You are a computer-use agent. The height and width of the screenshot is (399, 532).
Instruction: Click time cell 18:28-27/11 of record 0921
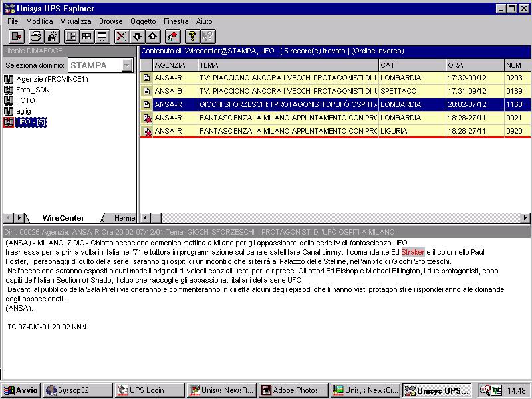(475, 118)
